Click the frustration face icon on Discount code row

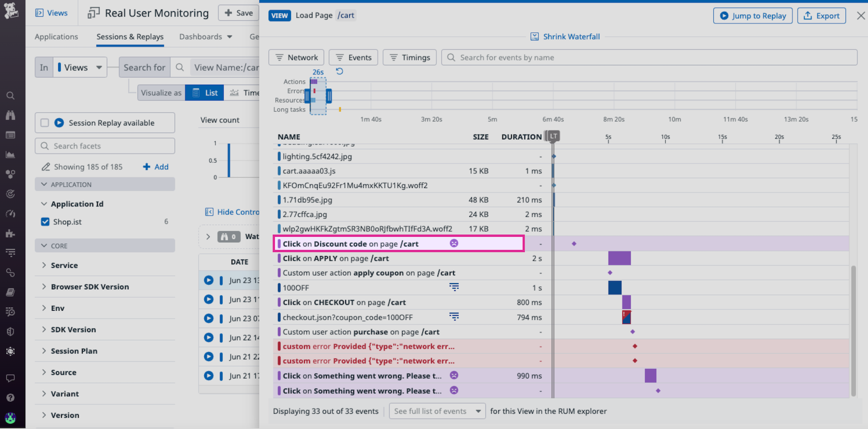[454, 243]
